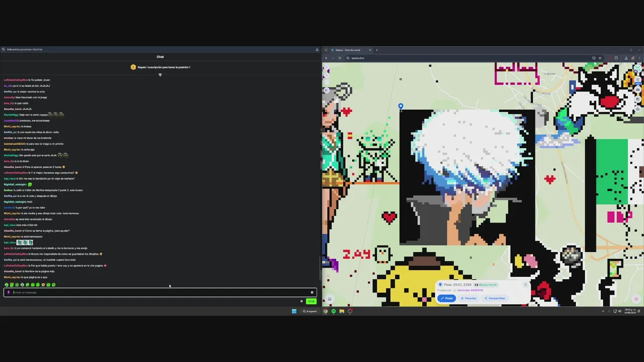Click the Compartilhar share button

[495, 298]
